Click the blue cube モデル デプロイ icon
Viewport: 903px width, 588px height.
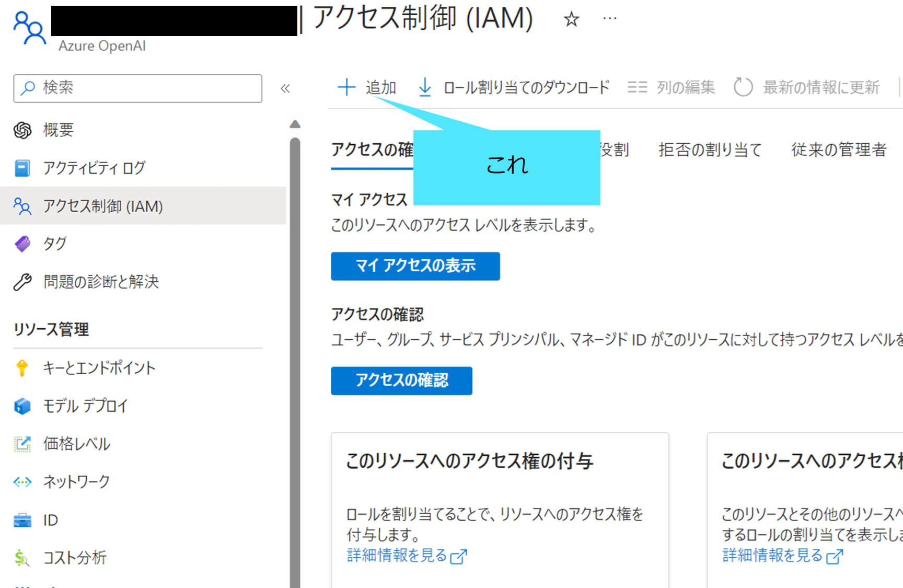pos(22,406)
